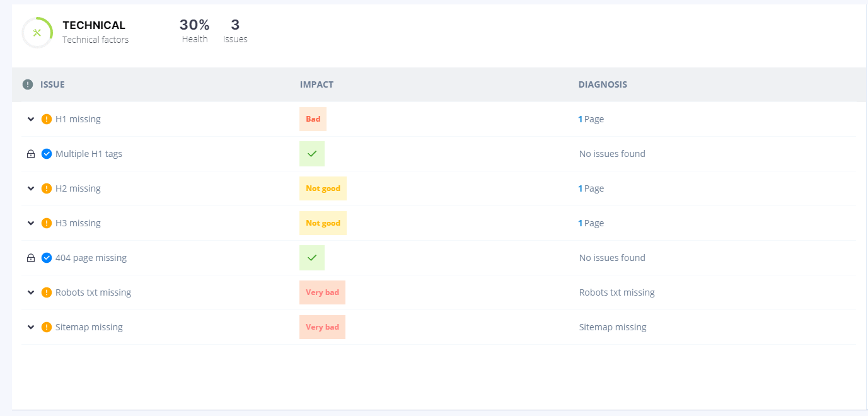Open the 1 Page link for H3 missing
The height and width of the screenshot is (416, 868).
point(591,223)
